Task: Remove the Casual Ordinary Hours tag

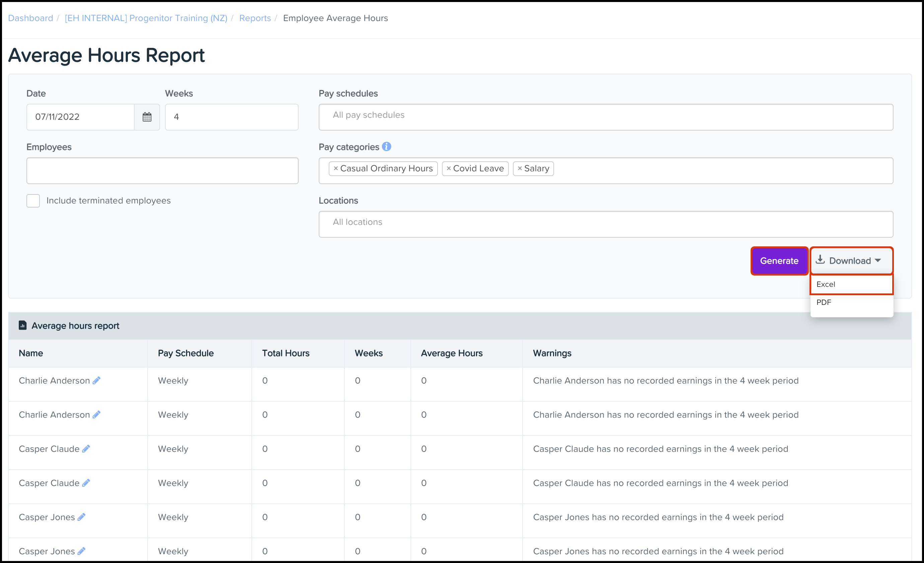Action: [336, 169]
